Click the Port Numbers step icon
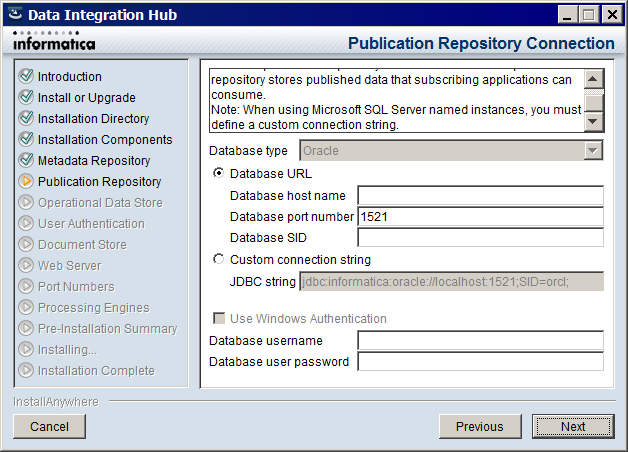The height and width of the screenshot is (452, 628). coord(26,286)
